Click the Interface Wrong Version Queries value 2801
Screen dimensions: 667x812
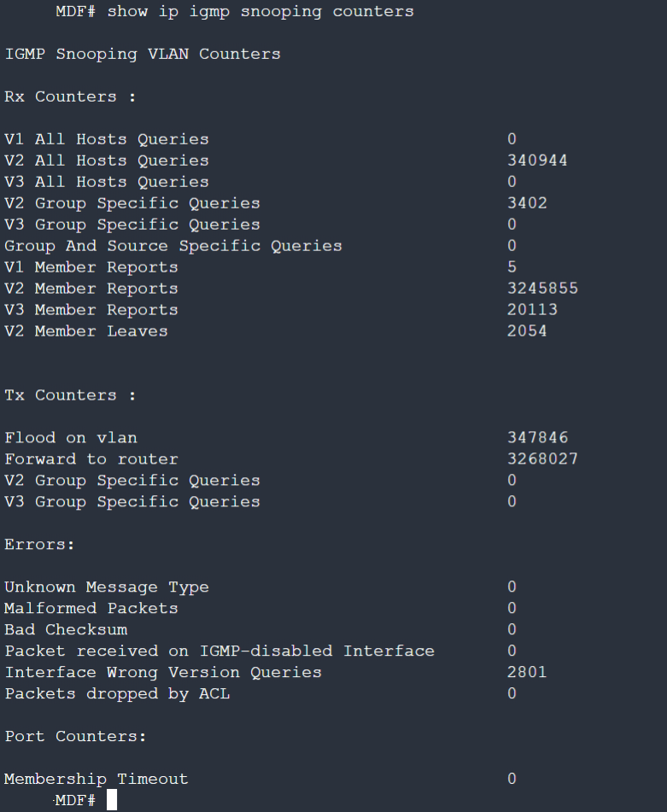tap(527, 672)
